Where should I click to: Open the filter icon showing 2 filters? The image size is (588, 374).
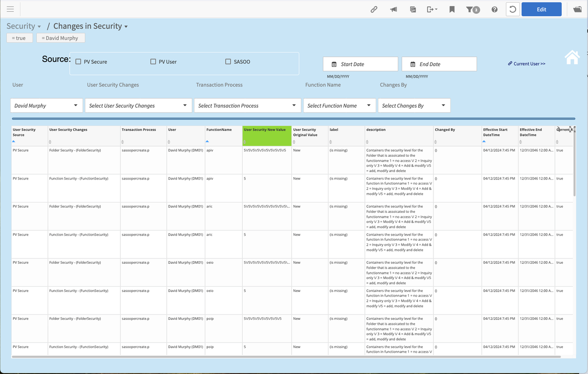471,9
